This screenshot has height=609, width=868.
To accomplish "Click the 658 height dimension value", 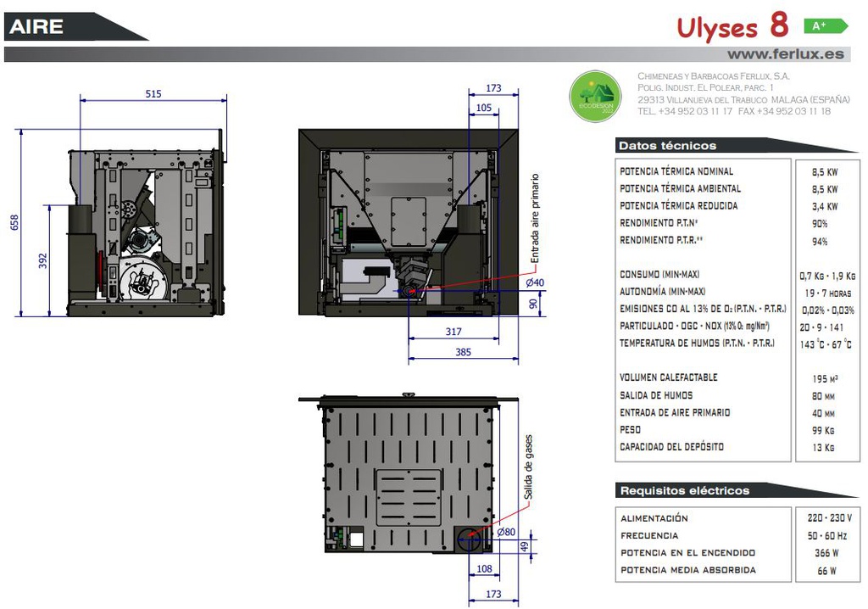I will coord(14,222).
